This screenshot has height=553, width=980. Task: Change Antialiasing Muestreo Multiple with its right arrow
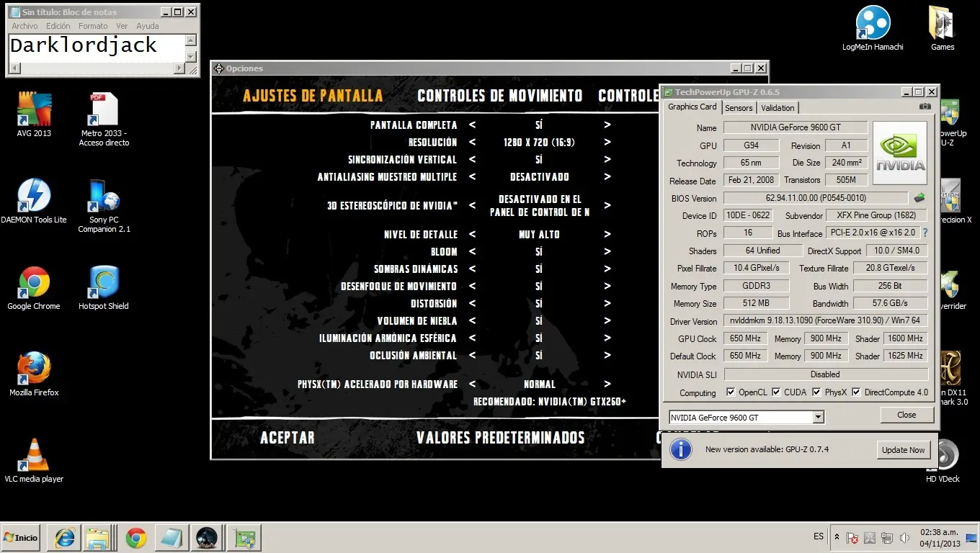click(x=607, y=176)
